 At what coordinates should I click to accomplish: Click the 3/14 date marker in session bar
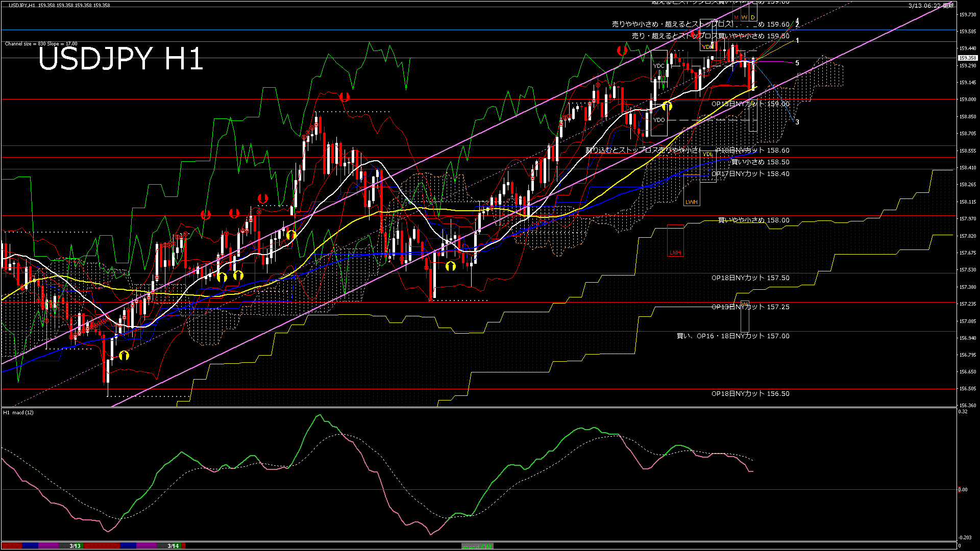click(x=173, y=546)
